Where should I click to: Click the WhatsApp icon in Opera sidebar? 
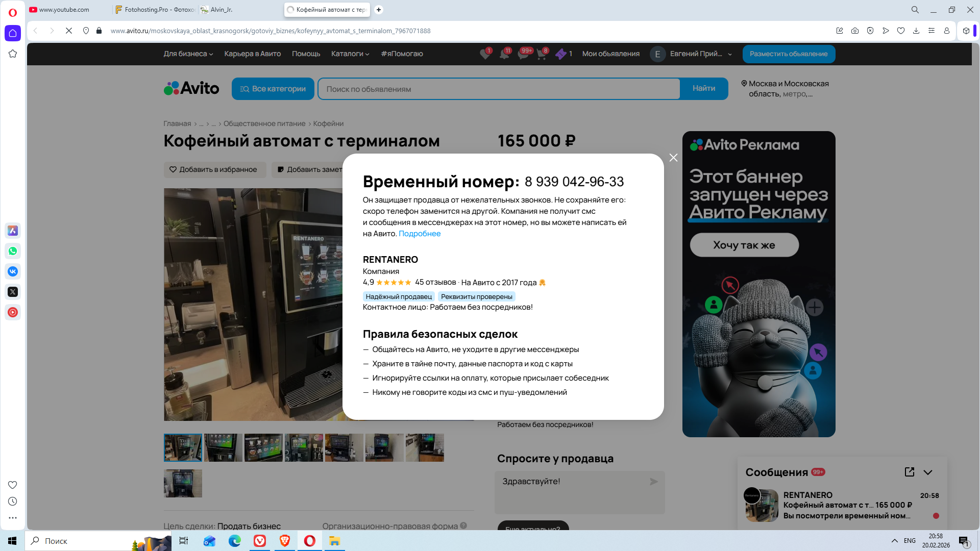(x=13, y=251)
